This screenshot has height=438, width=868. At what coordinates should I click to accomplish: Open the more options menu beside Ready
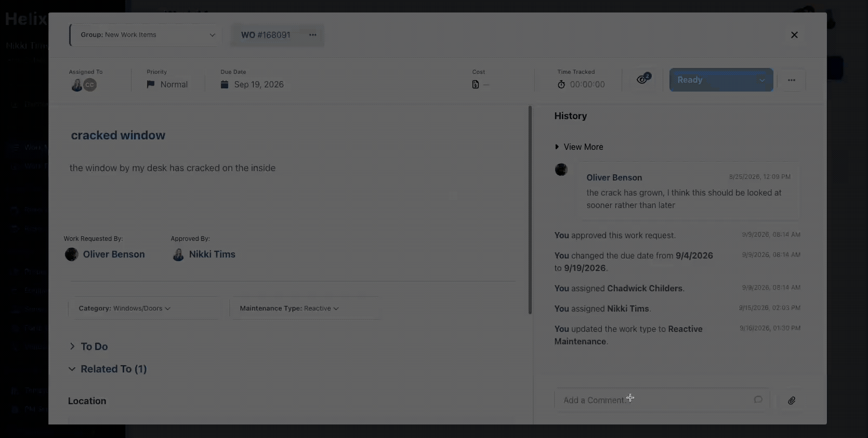click(x=792, y=80)
